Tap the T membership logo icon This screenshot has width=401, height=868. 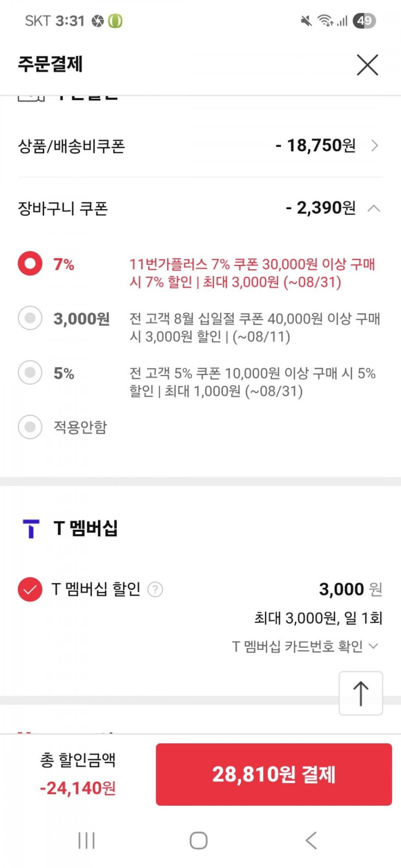pyautogui.click(x=31, y=528)
